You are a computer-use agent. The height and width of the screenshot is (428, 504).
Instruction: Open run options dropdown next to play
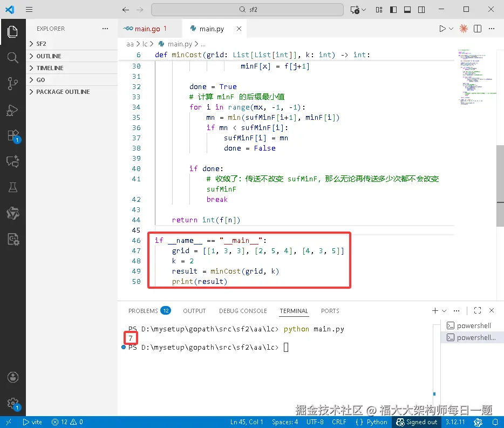tap(451, 29)
